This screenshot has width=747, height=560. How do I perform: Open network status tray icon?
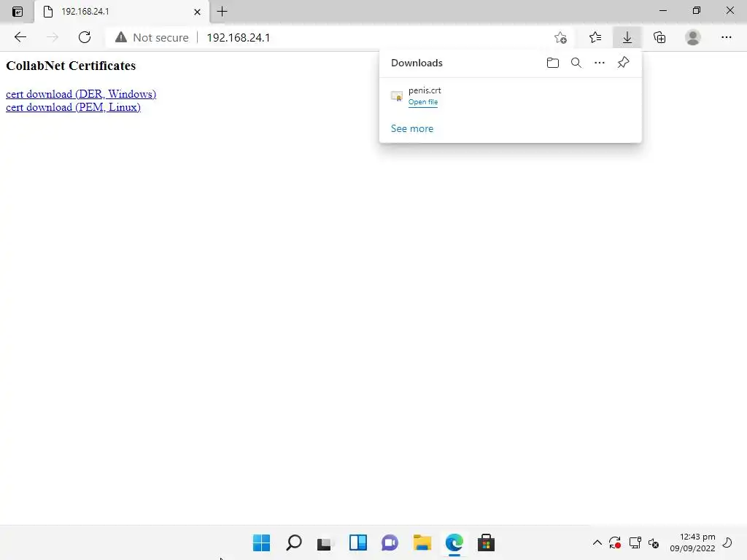tap(635, 542)
